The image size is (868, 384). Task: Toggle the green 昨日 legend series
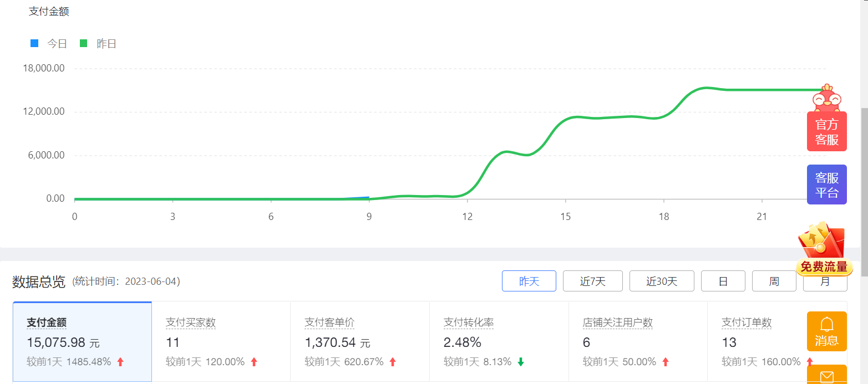(x=98, y=44)
